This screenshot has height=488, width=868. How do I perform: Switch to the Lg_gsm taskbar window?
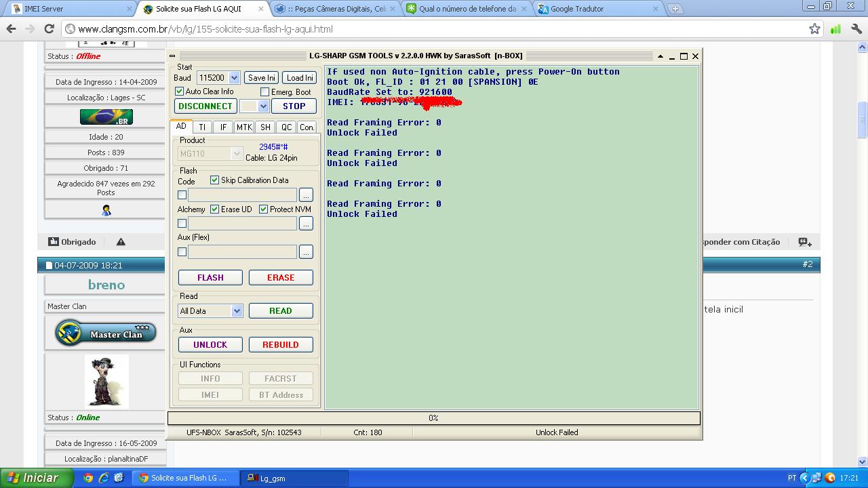click(295, 478)
